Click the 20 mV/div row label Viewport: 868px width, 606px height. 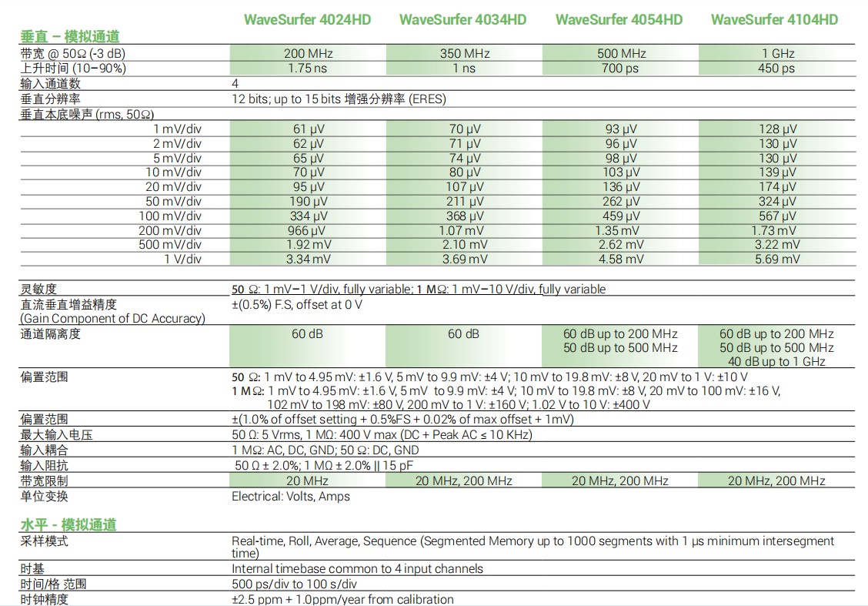point(173,186)
